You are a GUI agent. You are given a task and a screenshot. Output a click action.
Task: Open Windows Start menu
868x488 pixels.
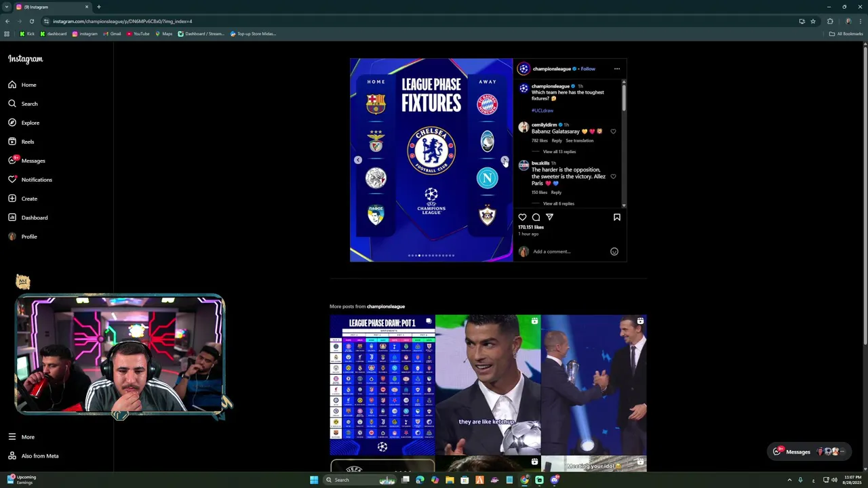tap(314, 480)
